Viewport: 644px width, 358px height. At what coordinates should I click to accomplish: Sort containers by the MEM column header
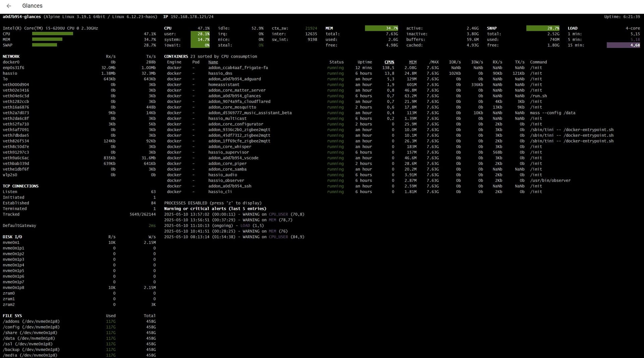[x=413, y=62]
